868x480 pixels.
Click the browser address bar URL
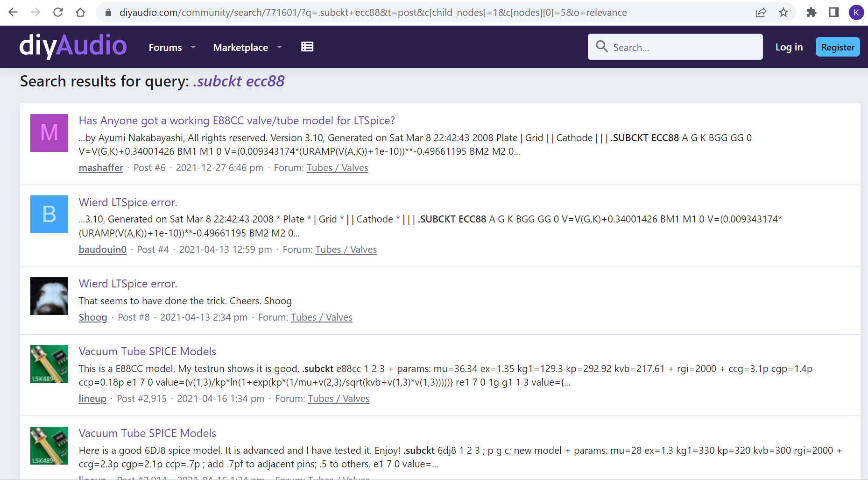(373, 13)
